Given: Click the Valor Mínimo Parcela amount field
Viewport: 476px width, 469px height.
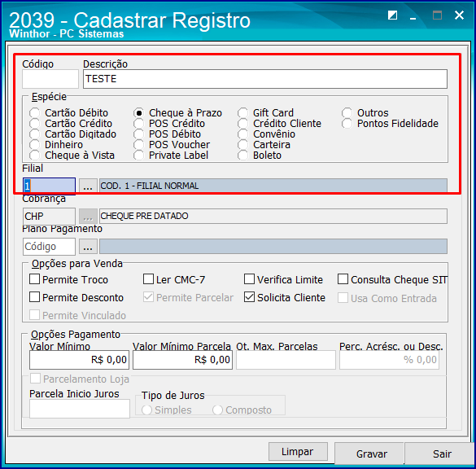Looking at the screenshot, I should click(183, 360).
